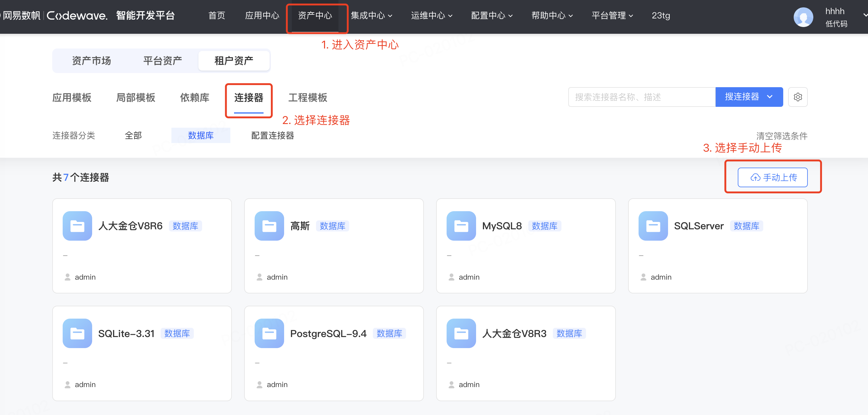Select 23tg in top navigation
The height and width of the screenshot is (415, 868).
click(x=660, y=15)
